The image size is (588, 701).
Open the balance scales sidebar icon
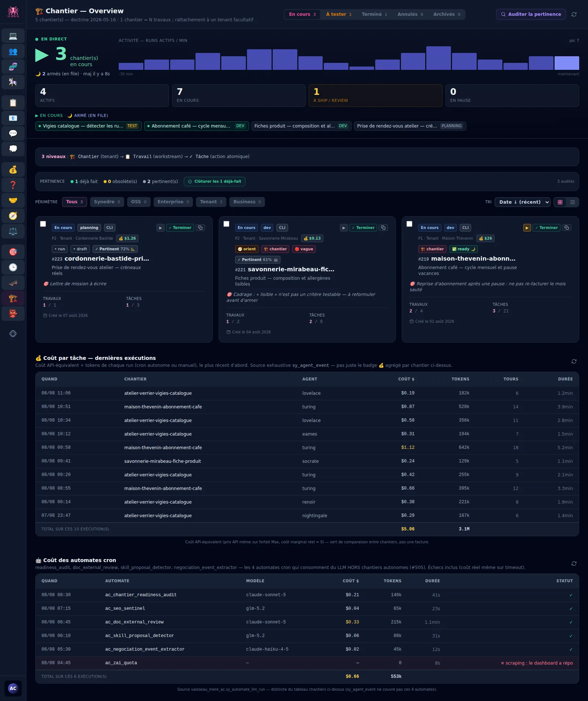13,231
